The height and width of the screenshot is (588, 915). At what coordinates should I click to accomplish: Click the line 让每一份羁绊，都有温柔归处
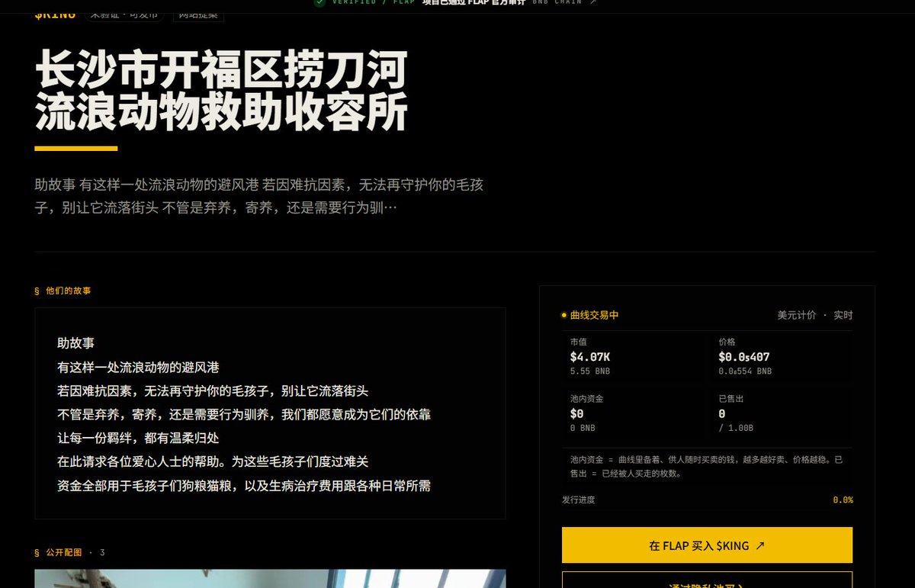tap(138, 438)
